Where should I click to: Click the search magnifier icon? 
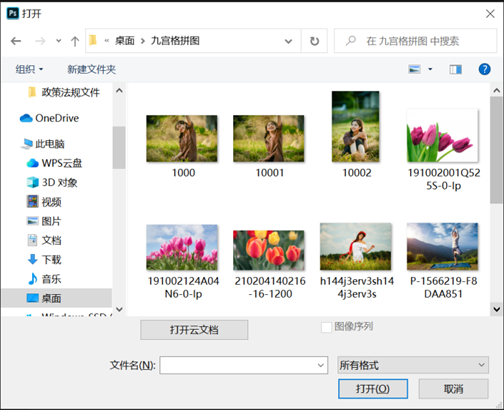tap(351, 41)
